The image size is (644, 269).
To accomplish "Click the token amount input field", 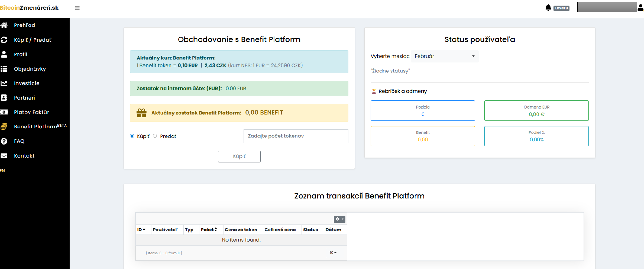I will point(296,136).
